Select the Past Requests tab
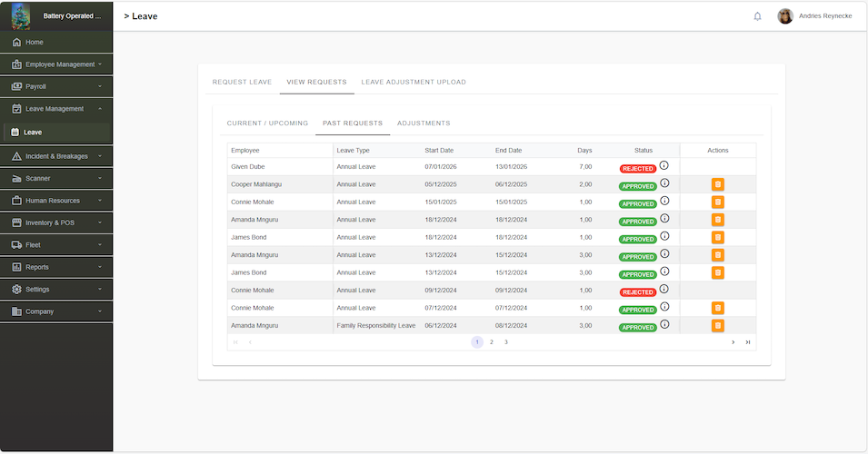 (353, 123)
